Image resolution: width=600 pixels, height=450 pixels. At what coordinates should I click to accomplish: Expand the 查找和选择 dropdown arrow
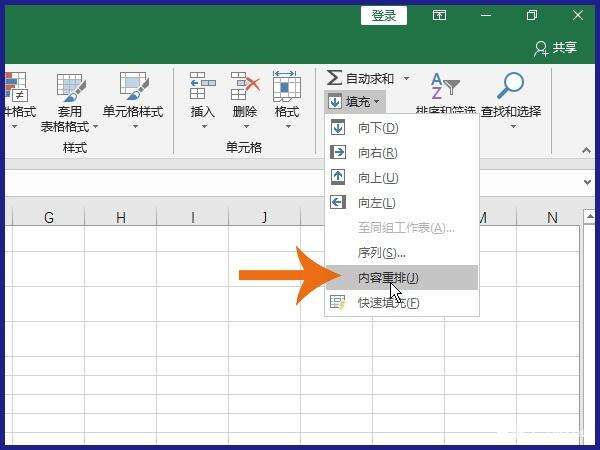click(x=513, y=126)
